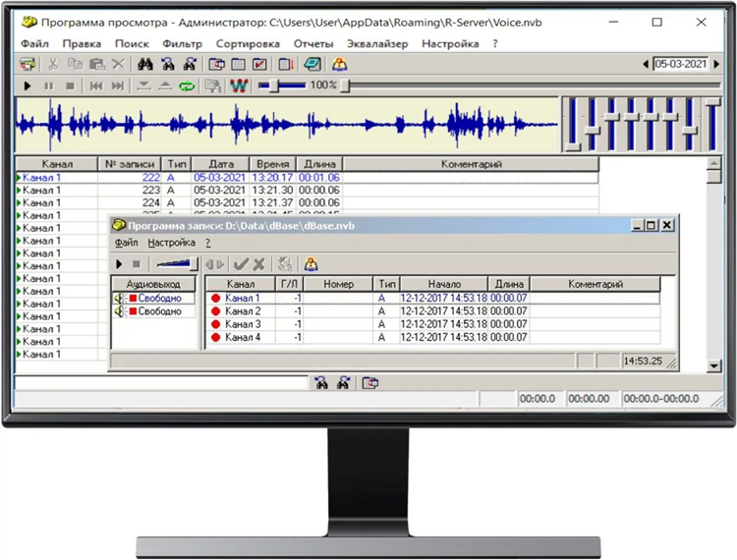Open the Настройка menu in viewer window
This screenshot has height=560, width=737.
(x=450, y=43)
